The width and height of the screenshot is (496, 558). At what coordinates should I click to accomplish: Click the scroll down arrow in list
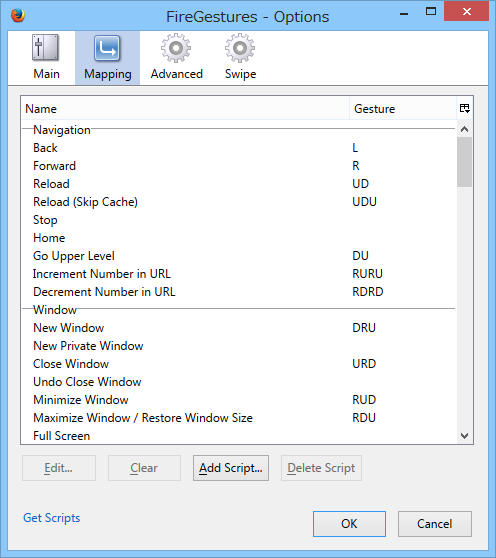point(464,436)
